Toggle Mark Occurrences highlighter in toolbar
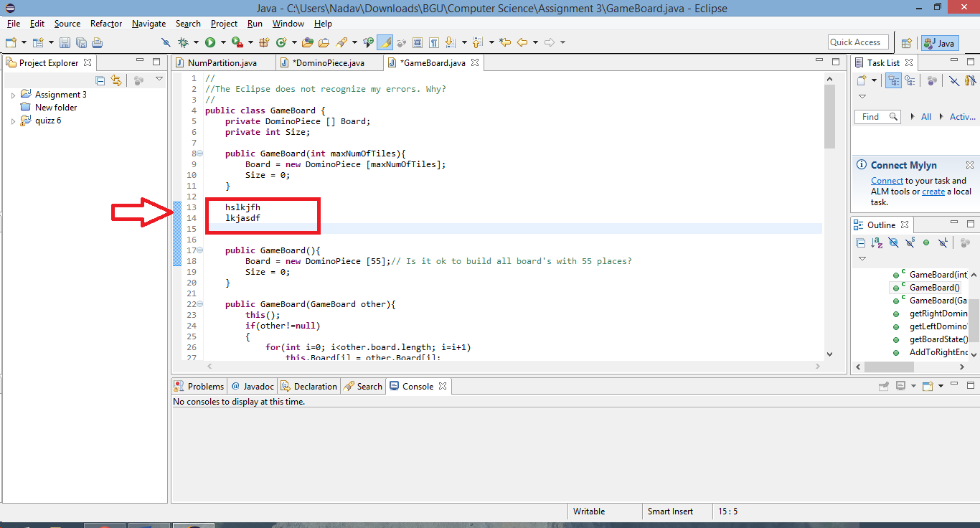Viewport: 980px width, 528px height. click(x=385, y=42)
